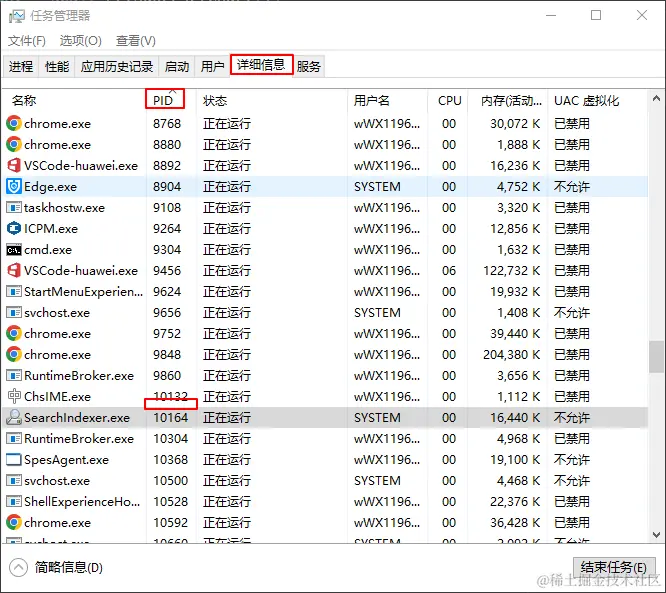Sort by the CPU column header
The height and width of the screenshot is (593, 666).
(448, 101)
